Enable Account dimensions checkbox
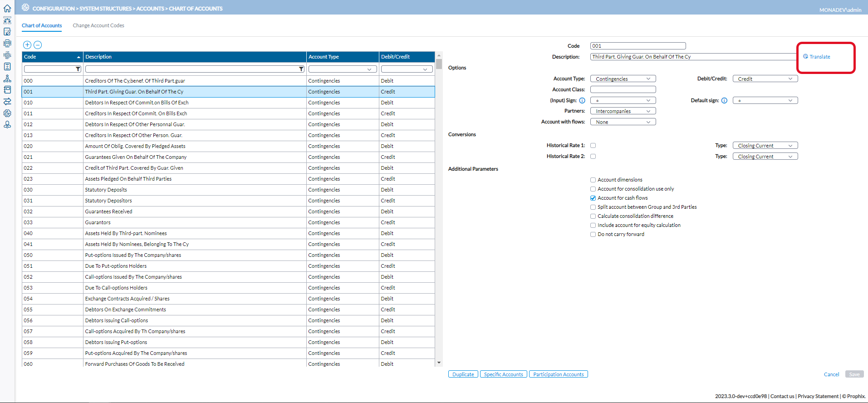 point(593,180)
